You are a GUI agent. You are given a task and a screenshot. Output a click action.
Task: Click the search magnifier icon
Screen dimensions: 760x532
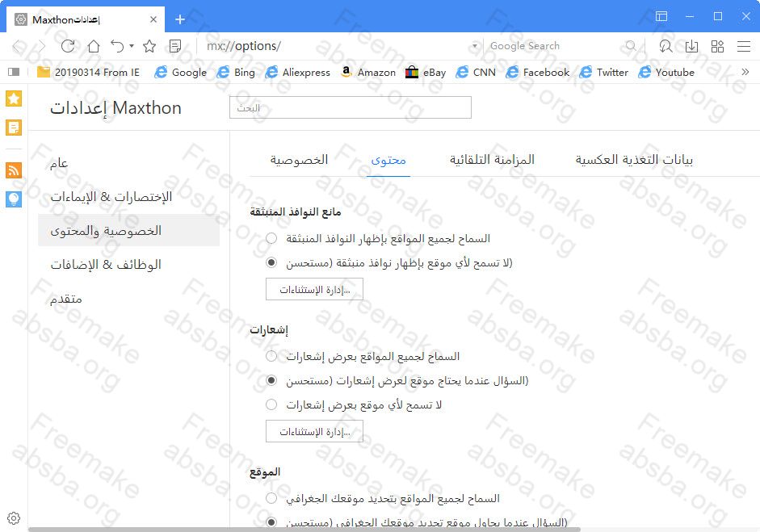tap(631, 46)
